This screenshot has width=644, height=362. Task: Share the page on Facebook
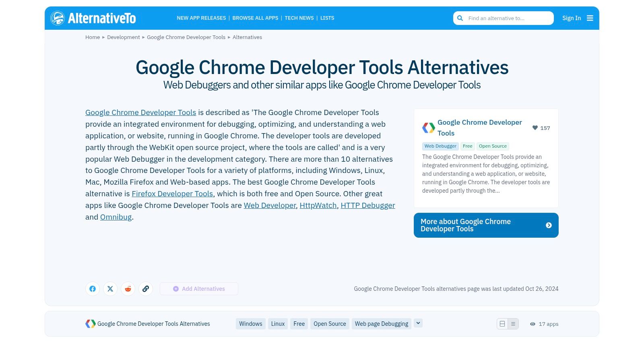pos(93,289)
